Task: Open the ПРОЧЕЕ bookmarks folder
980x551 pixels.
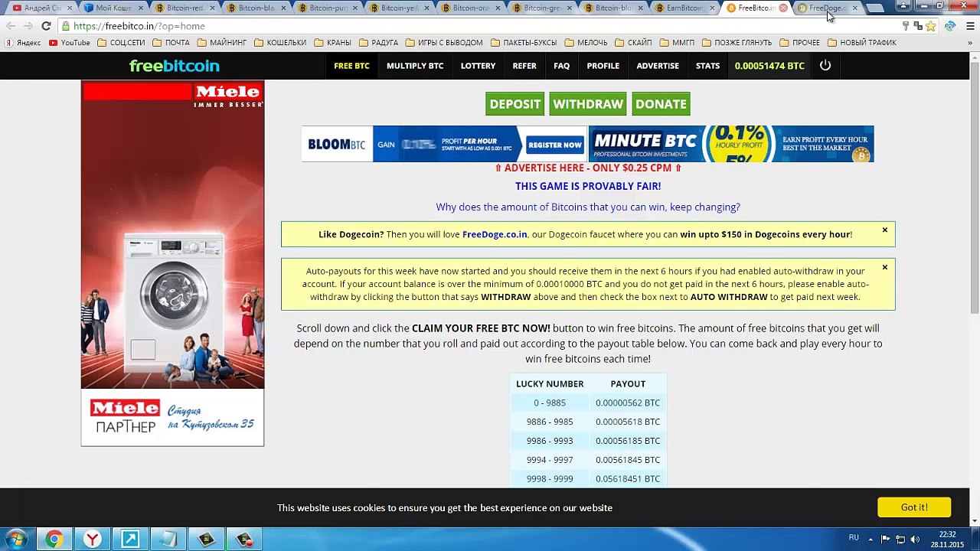Action: tap(800, 43)
